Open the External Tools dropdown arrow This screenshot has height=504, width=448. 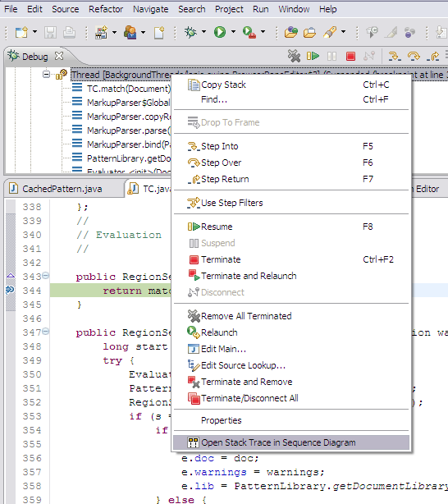click(263, 32)
